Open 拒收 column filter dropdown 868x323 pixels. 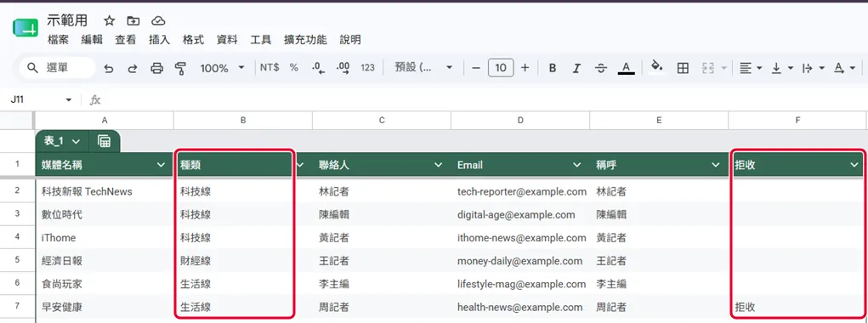(x=854, y=165)
